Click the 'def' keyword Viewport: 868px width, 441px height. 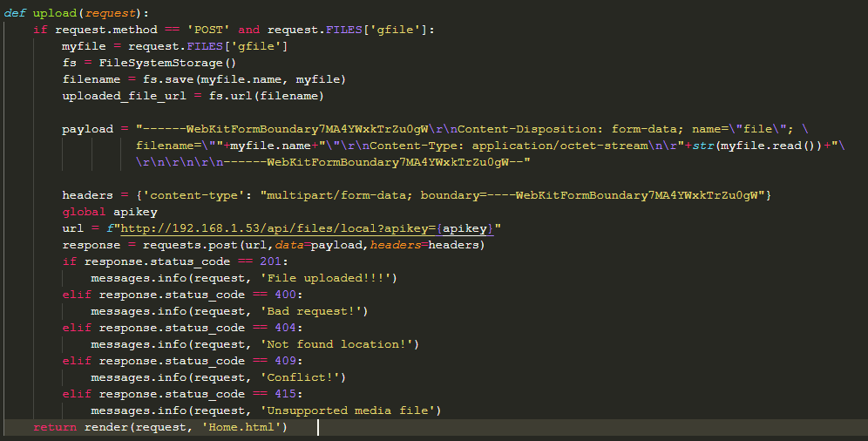(x=15, y=13)
